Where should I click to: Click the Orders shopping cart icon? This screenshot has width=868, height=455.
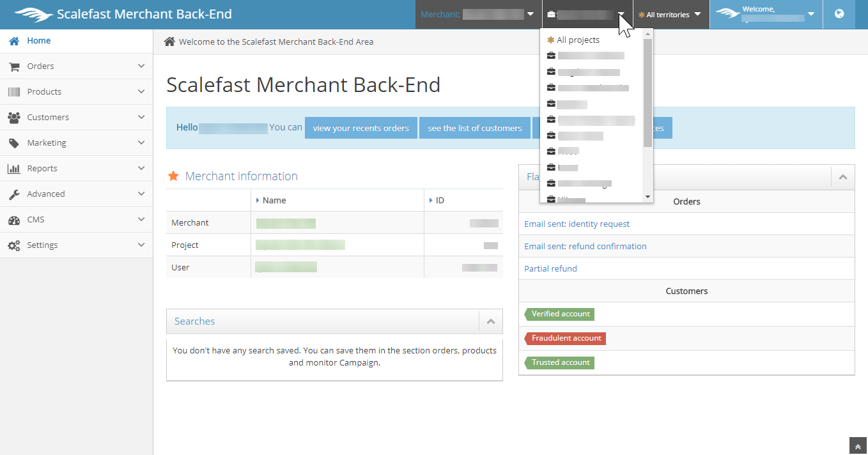13,66
